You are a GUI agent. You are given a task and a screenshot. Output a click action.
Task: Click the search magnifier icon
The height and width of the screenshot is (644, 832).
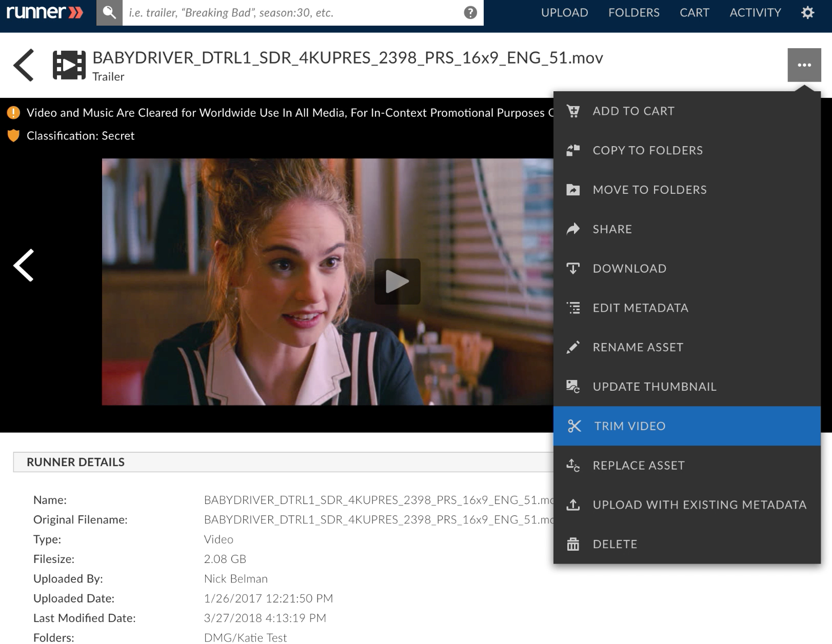(x=109, y=12)
